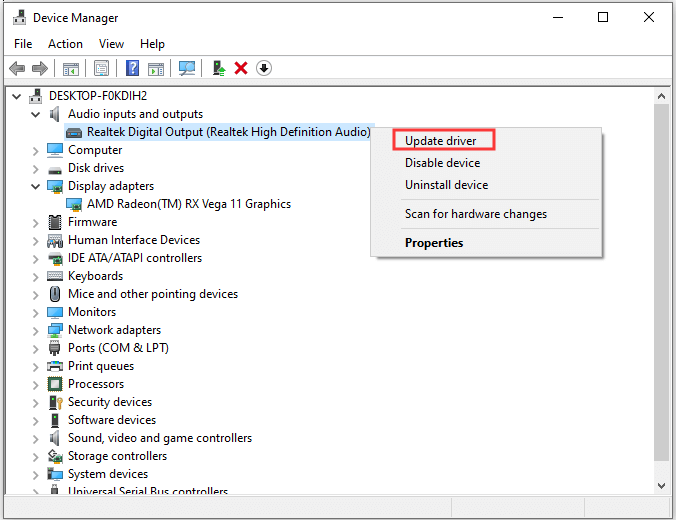This screenshot has height=520, width=676.
Task: Click the green arrow Update driver toolbar icon
Action: pos(218,68)
